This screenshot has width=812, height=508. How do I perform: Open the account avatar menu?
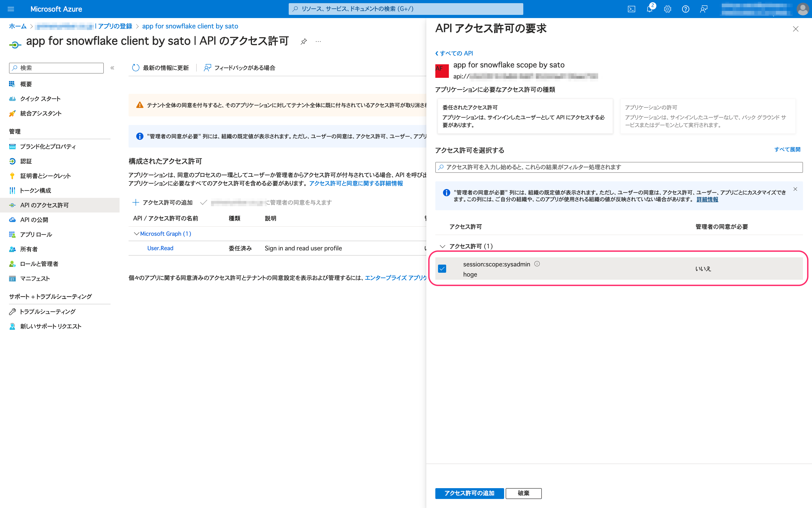click(x=803, y=9)
